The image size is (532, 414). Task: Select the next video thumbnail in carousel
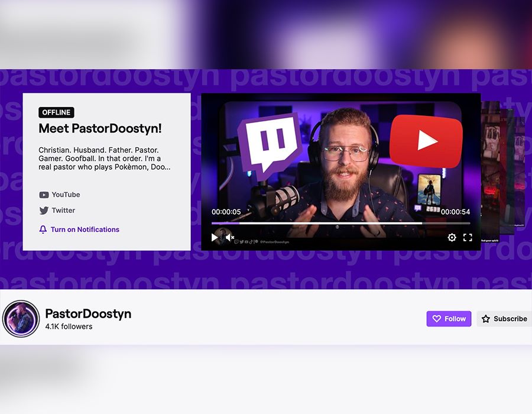click(490, 172)
